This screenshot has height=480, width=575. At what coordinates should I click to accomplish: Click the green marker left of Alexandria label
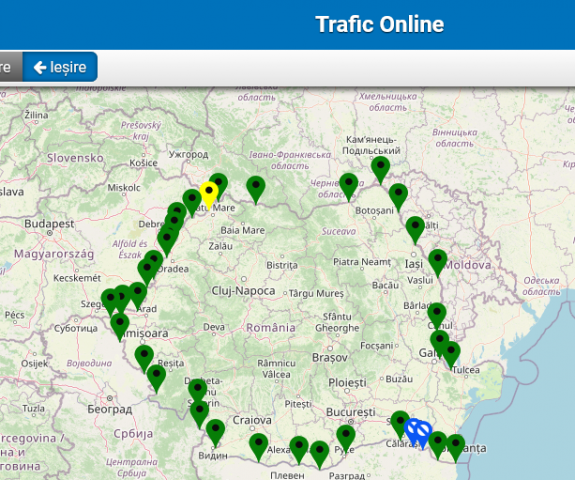[x=259, y=448]
